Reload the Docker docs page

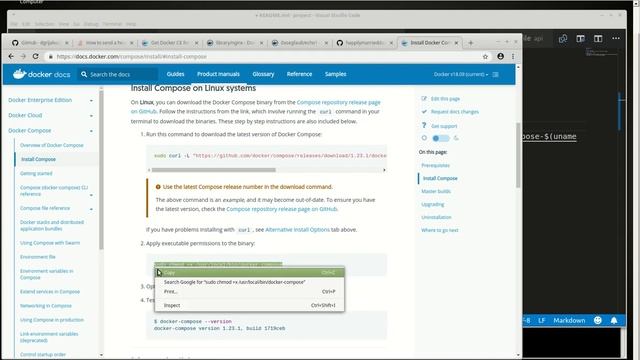point(36,56)
